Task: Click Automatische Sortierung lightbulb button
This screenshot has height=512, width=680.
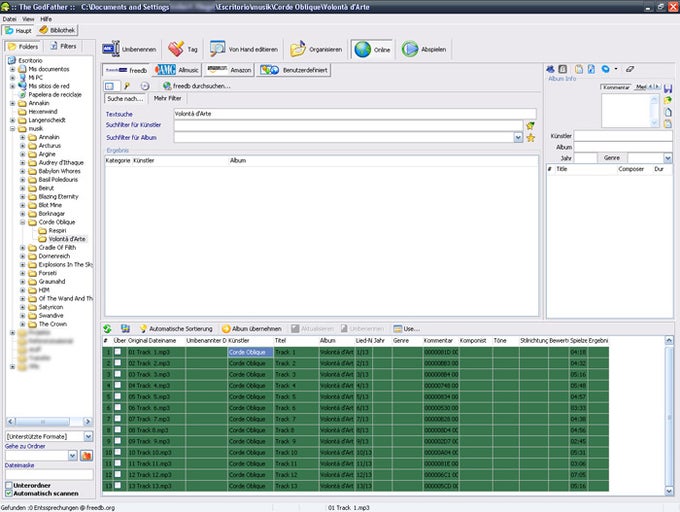Action: [x=176, y=329]
